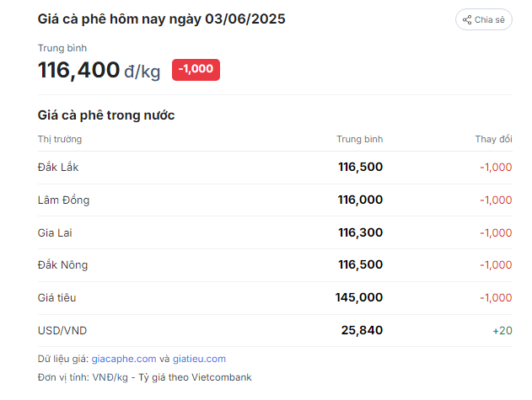532x400 pixels.
Task: Click the Giá cà phê hôm nay title
Action: pos(162,19)
